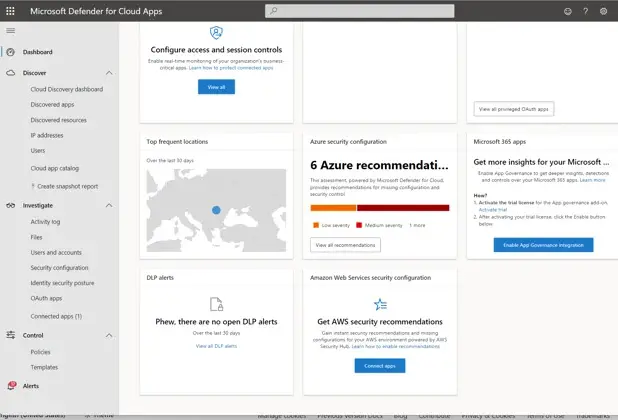Viewport: 618px width, 420px height.
Task: Click the Discover cloud icon
Action: [x=11, y=73]
